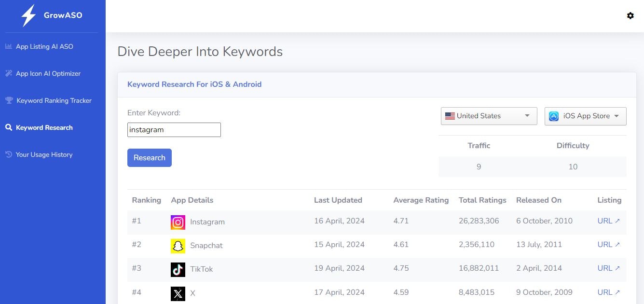Click the GrowASO lightning bolt logo
This screenshot has width=644, height=304.
point(28,15)
